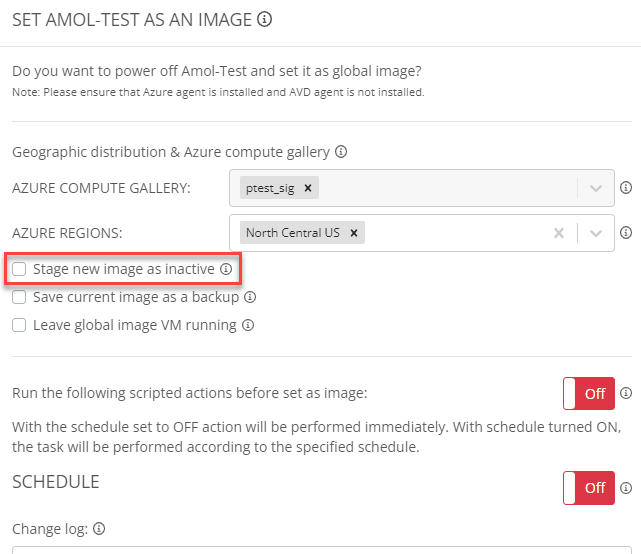This screenshot has width=641, height=554.
Task: Clear all selected Azure regions
Action: tap(559, 233)
